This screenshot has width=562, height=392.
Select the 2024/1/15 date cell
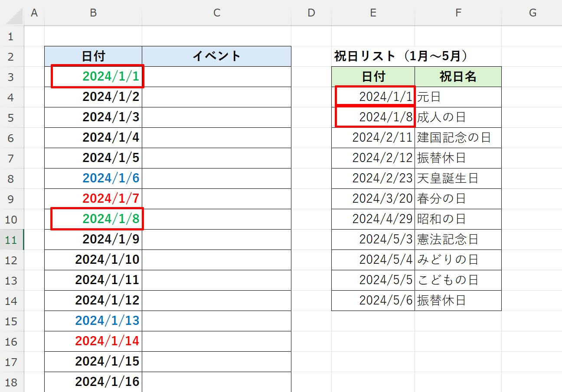[93, 362]
